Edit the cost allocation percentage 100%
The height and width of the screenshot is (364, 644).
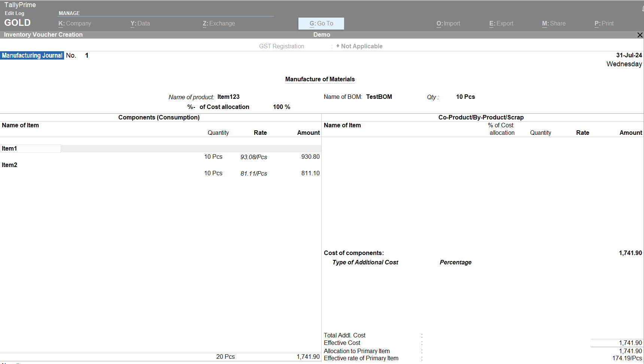[x=282, y=107]
